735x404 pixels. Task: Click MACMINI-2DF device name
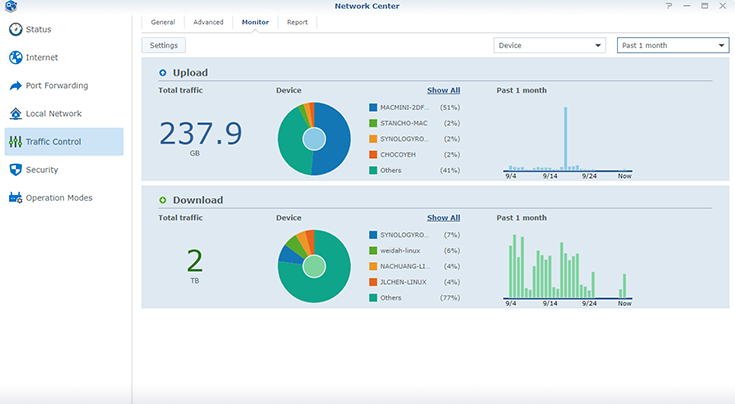[405, 107]
